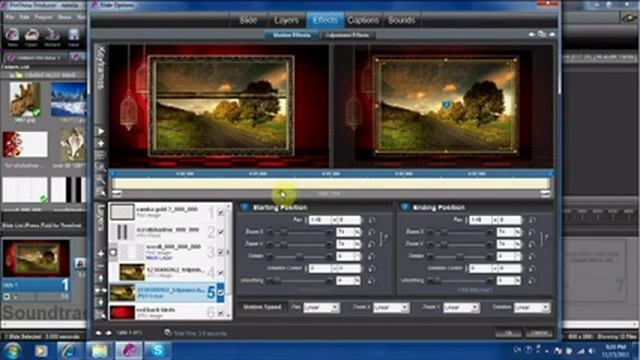Image resolution: width=640 pixels, height=360 pixels.
Task: Switch to the Effects tab
Action: point(325,20)
